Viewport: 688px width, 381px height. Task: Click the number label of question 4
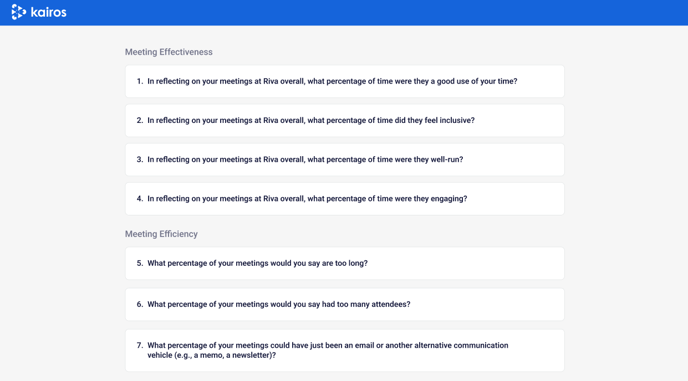[140, 198]
